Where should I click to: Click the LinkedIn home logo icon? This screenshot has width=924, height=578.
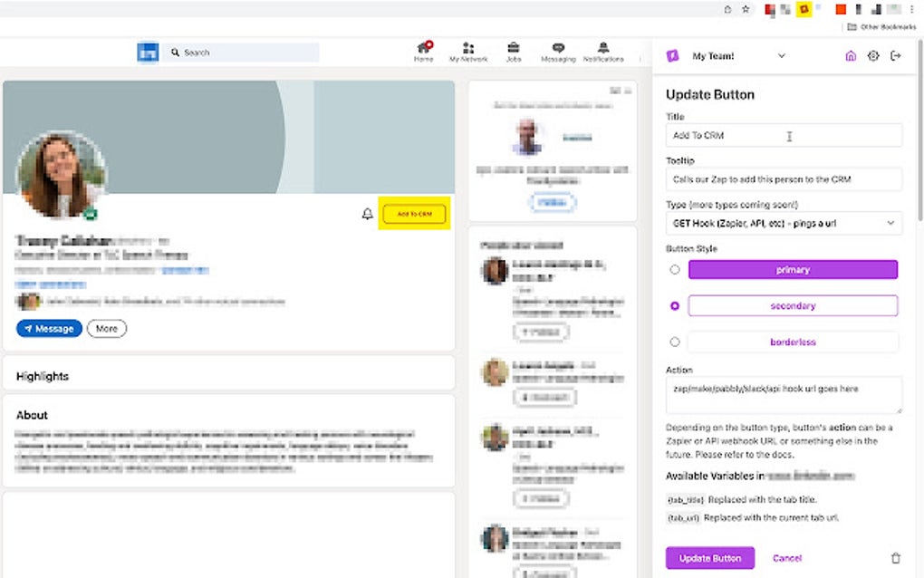(x=149, y=52)
